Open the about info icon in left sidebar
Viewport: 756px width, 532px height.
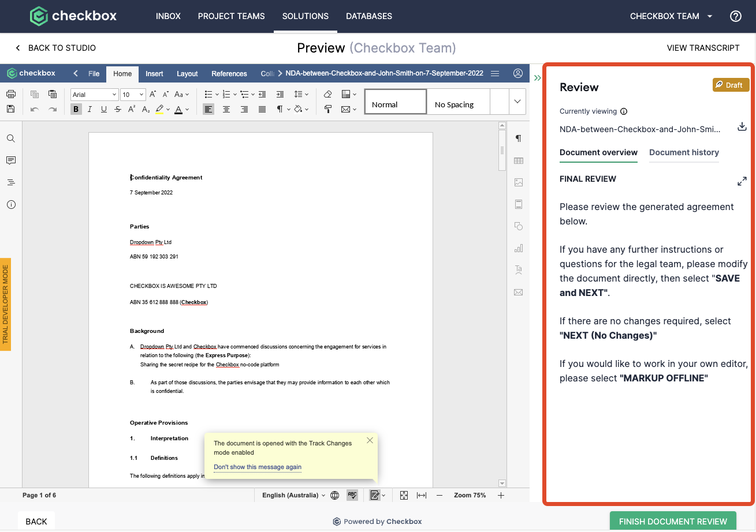click(x=11, y=204)
